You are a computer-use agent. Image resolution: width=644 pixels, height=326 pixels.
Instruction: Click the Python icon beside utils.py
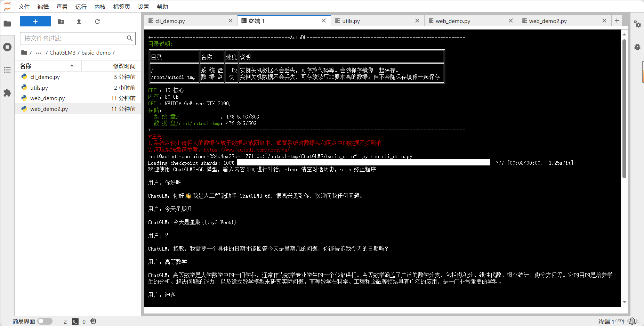point(24,87)
